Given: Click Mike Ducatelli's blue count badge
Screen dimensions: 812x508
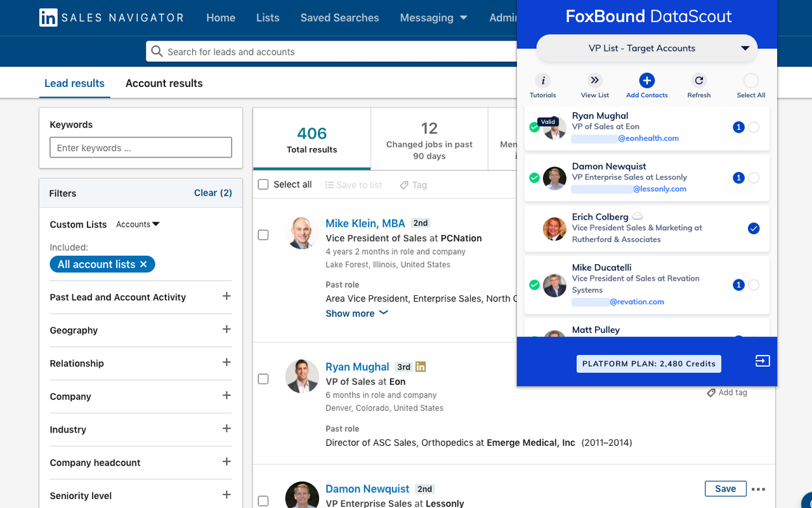Looking at the screenshot, I should point(738,285).
